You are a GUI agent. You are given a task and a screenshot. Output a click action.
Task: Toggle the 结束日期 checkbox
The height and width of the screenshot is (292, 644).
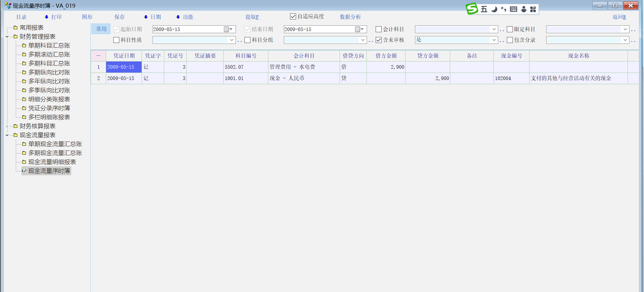[247, 29]
